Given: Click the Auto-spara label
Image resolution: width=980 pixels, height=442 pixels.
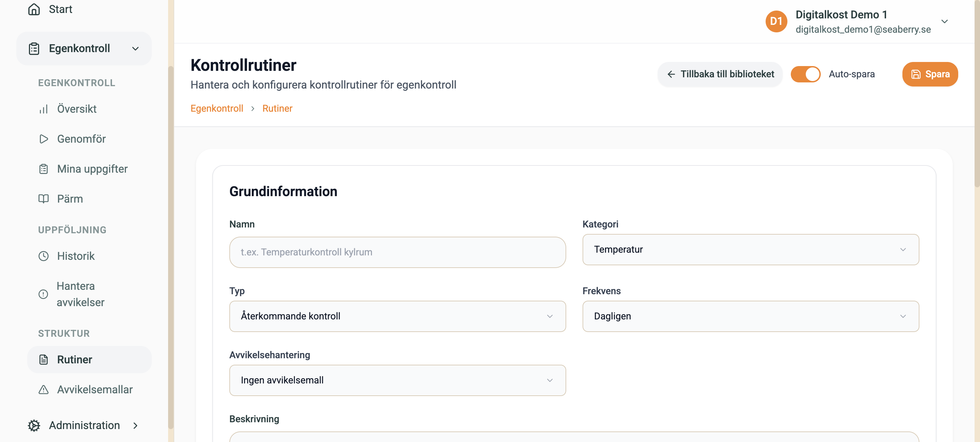Looking at the screenshot, I should tap(851, 74).
